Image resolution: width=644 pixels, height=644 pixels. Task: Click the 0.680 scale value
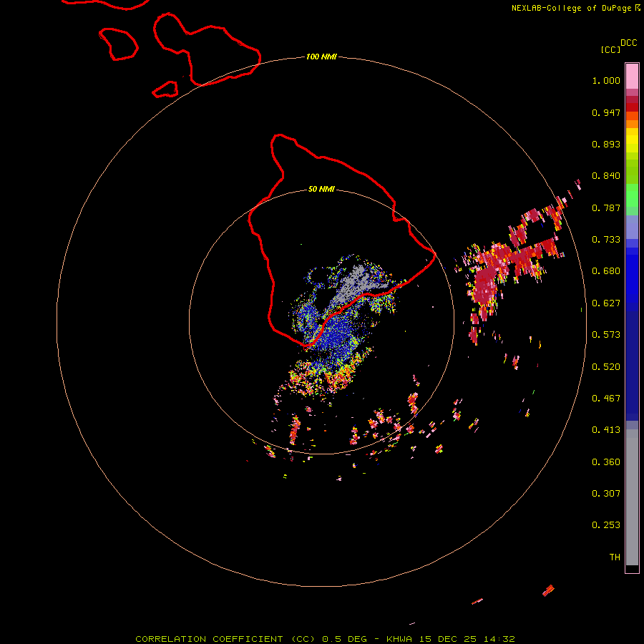(x=606, y=271)
